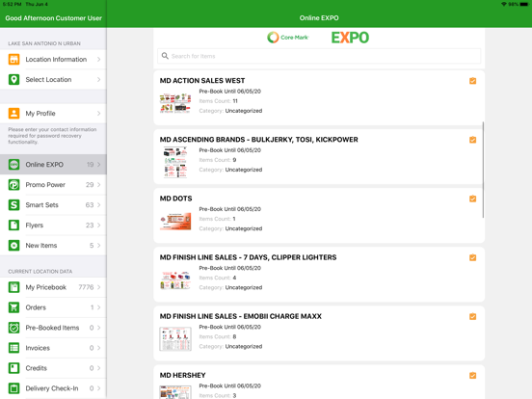
Task: Expand Location Information chevron
Action: (98, 60)
